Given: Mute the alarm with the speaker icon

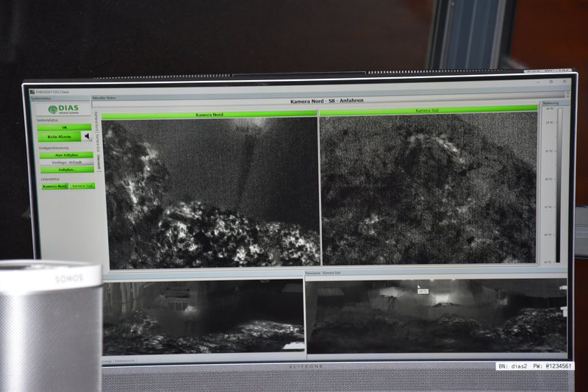Looking at the screenshot, I should [87, 136].
